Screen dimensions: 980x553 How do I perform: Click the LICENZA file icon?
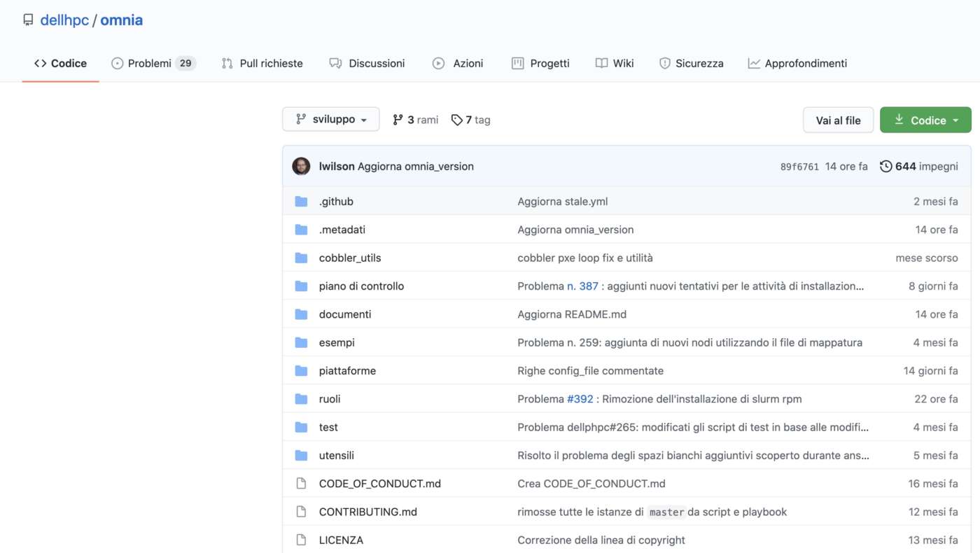301,540
